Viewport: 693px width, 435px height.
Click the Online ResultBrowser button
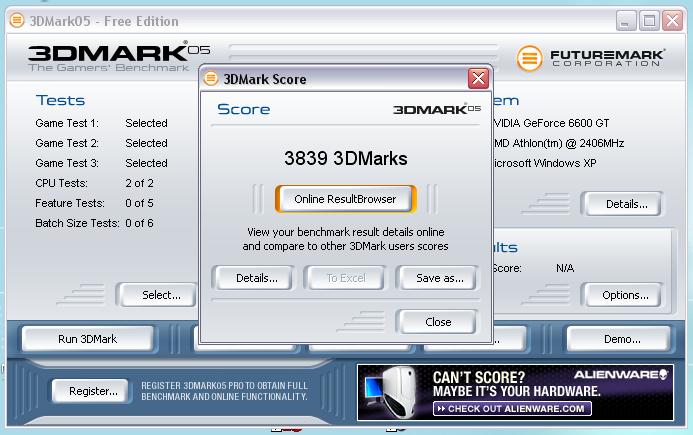click(346, 199)
